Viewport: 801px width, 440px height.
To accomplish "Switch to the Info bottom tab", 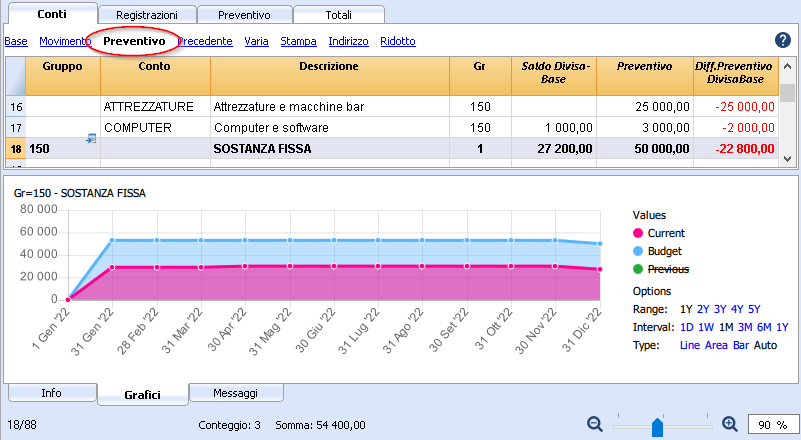I will point(52,393).
